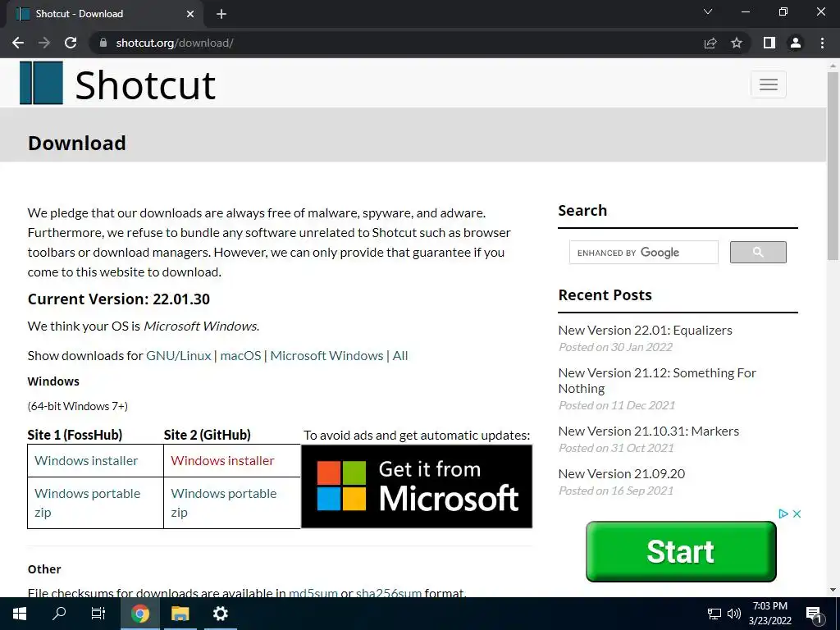Bookmark this page with the star icon
This screenshot has width=840, height=630.
[737, 43]
